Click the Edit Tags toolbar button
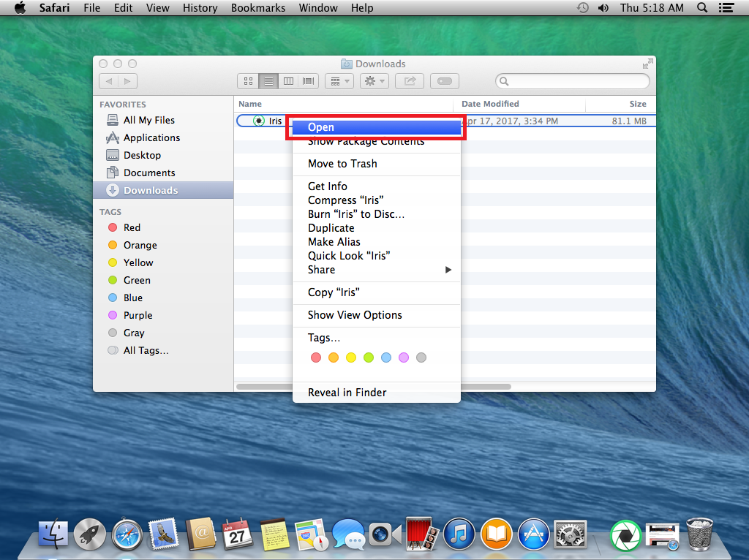The image size is (749, 560). coord(445,81)
